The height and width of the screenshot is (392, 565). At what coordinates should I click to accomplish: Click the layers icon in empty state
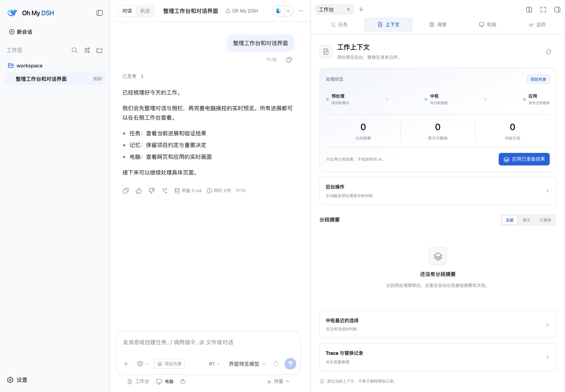coord(438,256)
